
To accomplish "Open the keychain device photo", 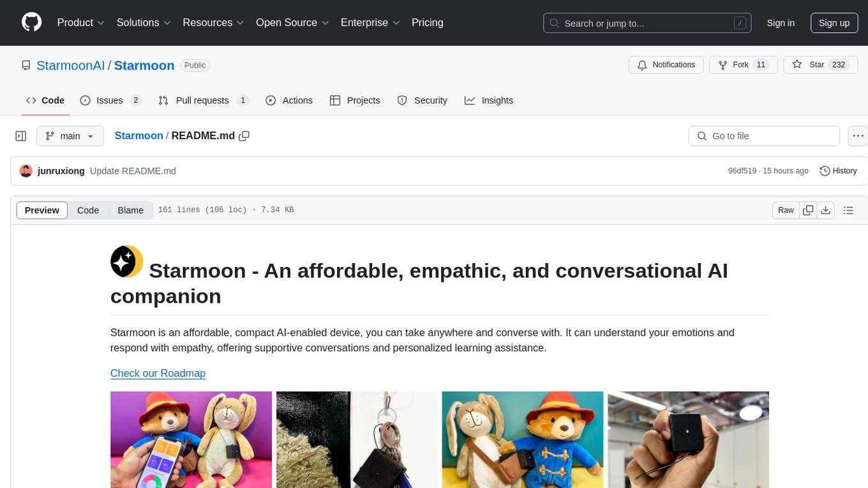I will [x=357, y=439].
